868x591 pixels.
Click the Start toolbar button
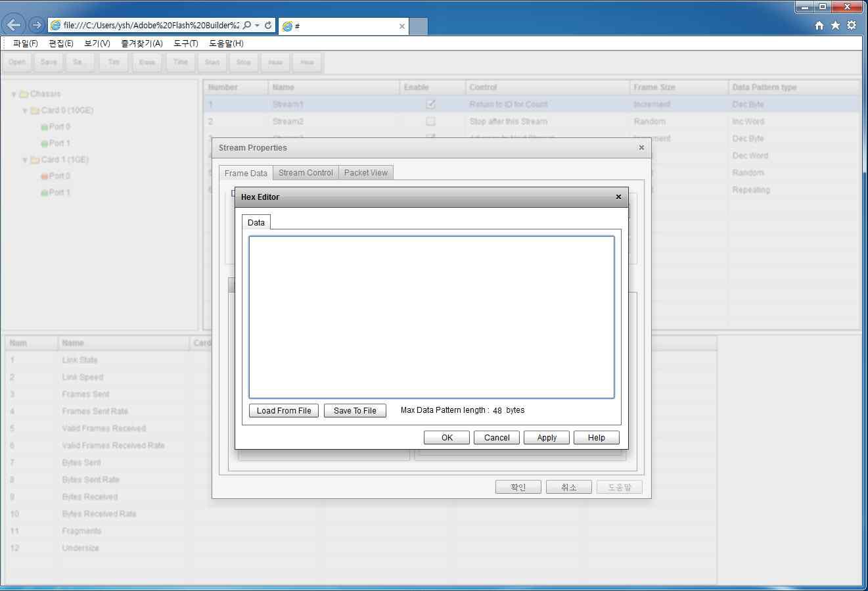pos(212,62)
